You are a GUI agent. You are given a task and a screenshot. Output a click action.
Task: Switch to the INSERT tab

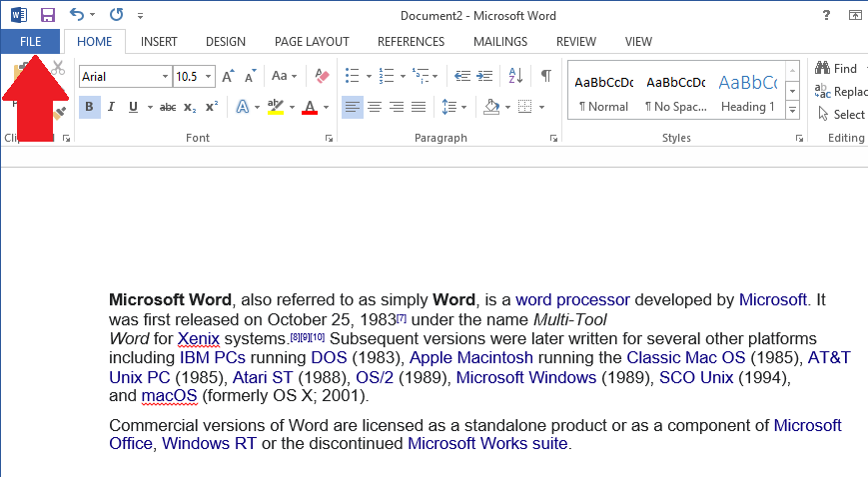(159, 42)
